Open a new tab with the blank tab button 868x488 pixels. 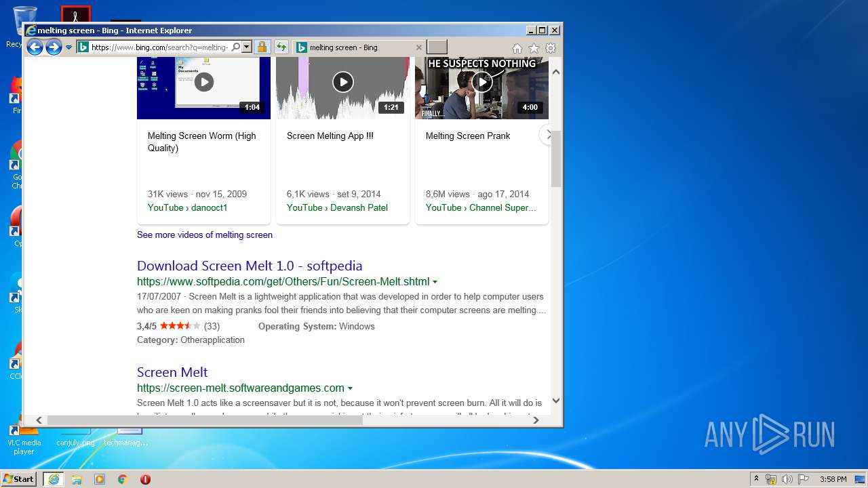[437, 47]
